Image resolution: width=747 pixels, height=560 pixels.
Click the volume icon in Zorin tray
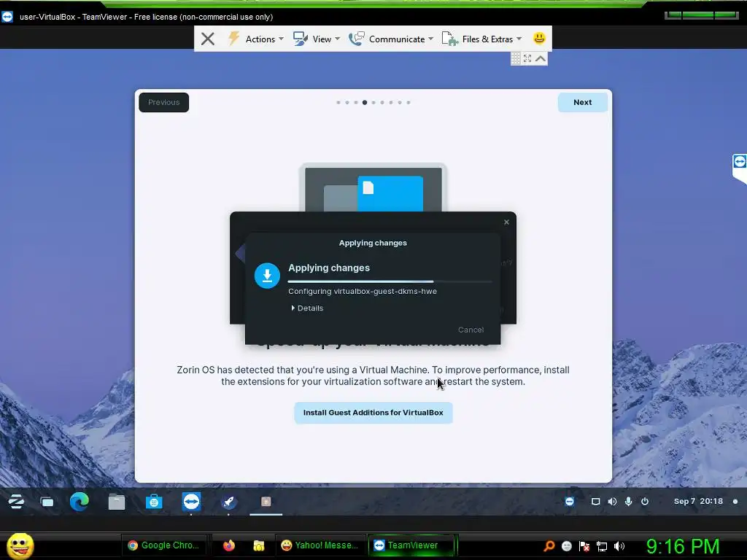pyautogui.click(x=612, y=502)
